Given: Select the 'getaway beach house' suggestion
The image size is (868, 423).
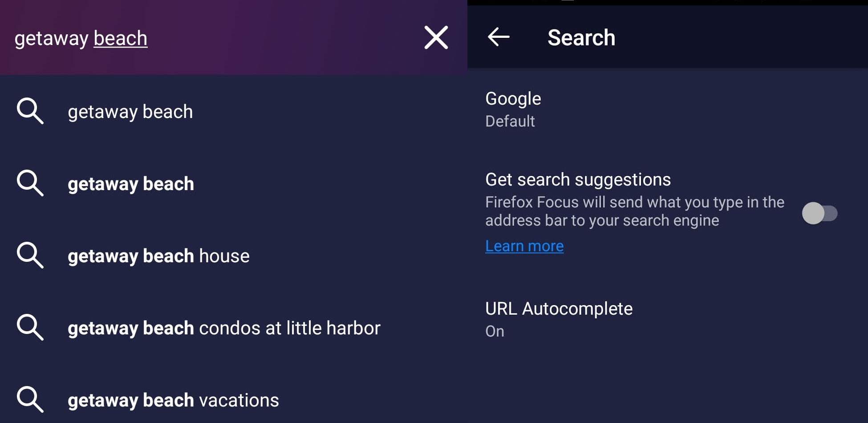Looking at the screenshot, I should tap(234, 256).
